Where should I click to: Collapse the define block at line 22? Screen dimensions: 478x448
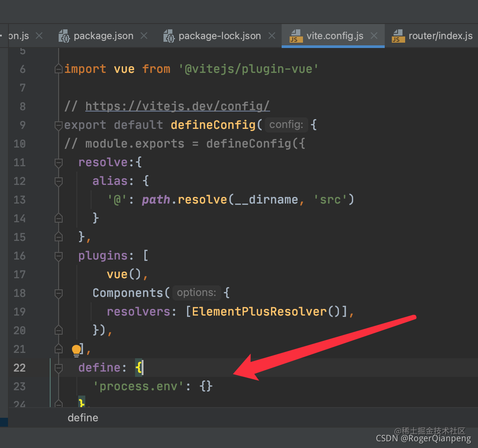point(58,368)
